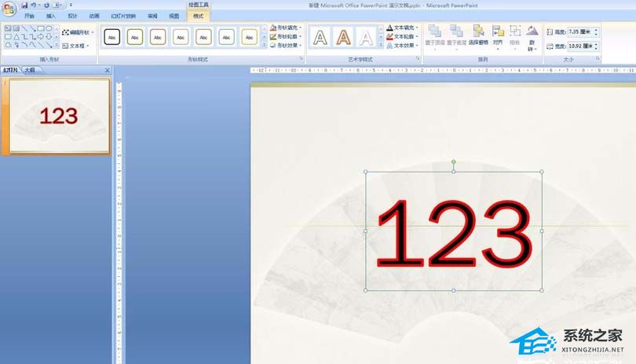Close the slides thumbnail pane
This screenshot has width=636, height=364.
click(107, 71)
